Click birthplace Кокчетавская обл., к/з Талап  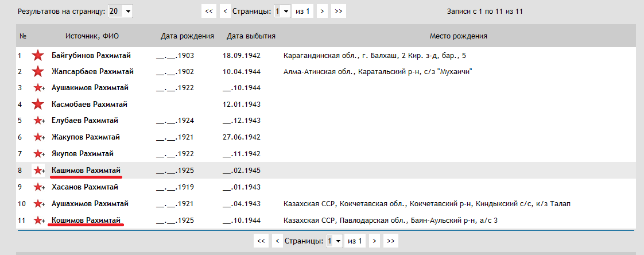click(x=427, y=204)
